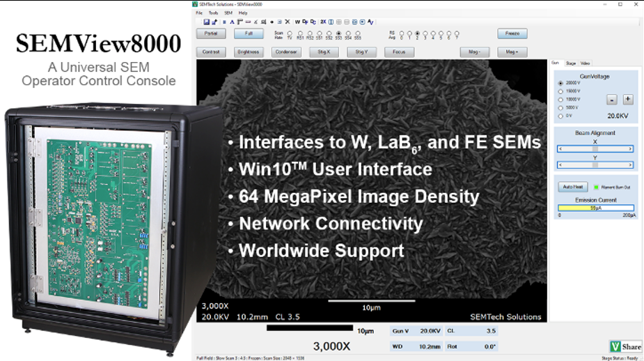This screenshot has width=644, height=361.
Task: Click the Condenser button
Action: point(286,52)
